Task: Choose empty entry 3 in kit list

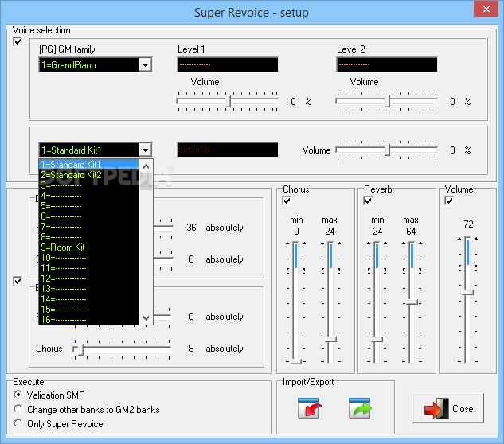Action: pyautogui.click(x=89, y=185)
